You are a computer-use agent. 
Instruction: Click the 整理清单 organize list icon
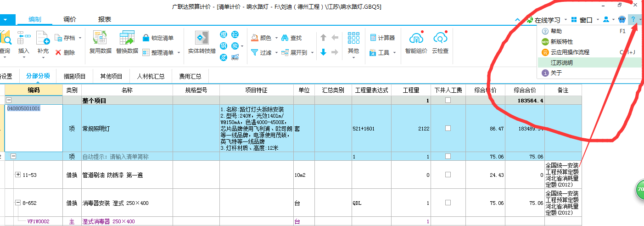click(146, 52)
